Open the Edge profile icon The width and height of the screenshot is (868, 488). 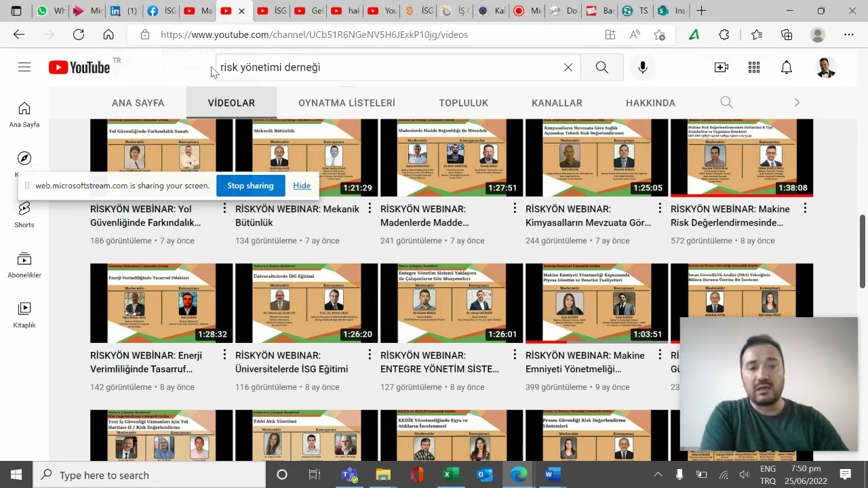pos(818,35)
